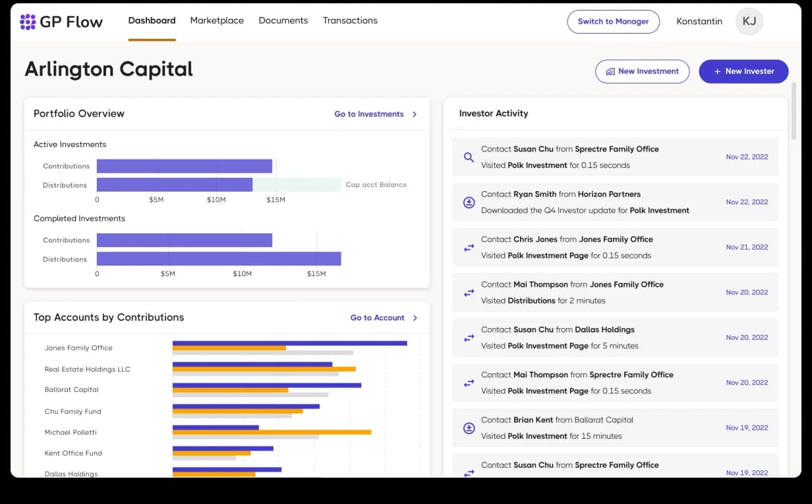Click the GP Flow logo icon
Viewport: 812px width, 504px height.
(x=28, y=22)
